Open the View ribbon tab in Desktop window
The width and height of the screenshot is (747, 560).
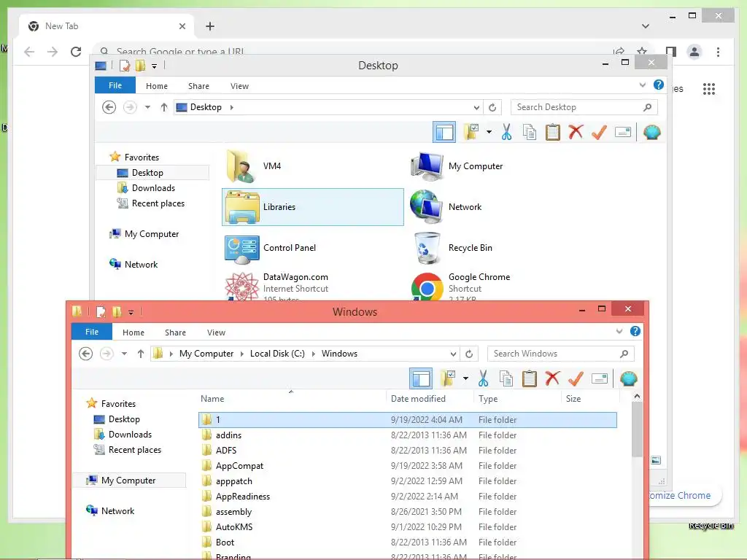tap(239, 86)
